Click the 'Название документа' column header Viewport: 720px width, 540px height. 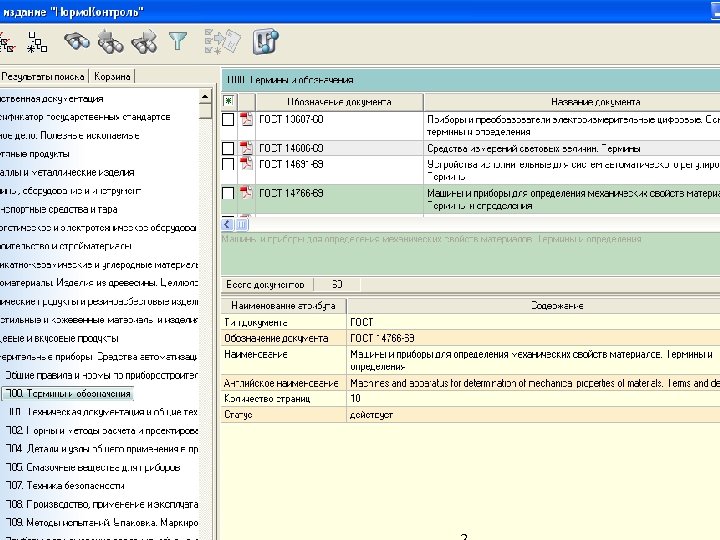coord(572,102)
